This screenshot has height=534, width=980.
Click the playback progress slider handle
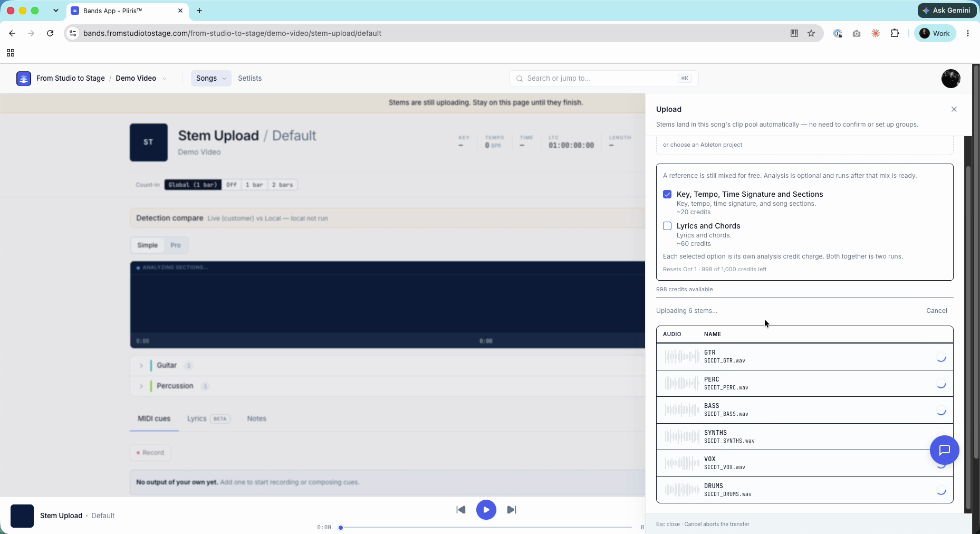tap(341, 527)
